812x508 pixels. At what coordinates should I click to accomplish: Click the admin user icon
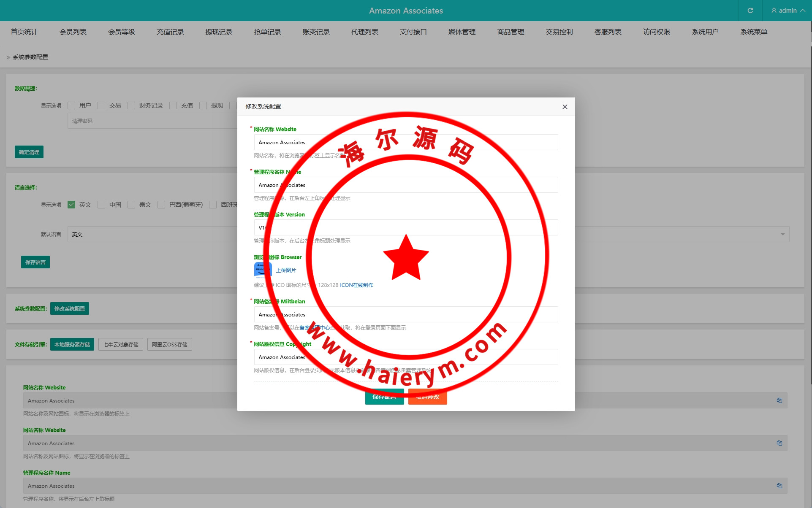click(774, 11)
